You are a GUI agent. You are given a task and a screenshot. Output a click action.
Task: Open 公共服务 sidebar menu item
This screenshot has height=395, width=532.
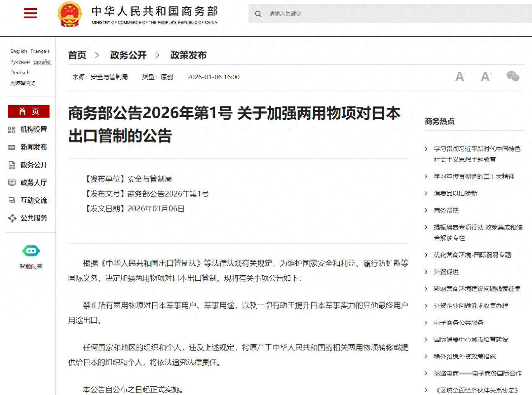(34, 218)
